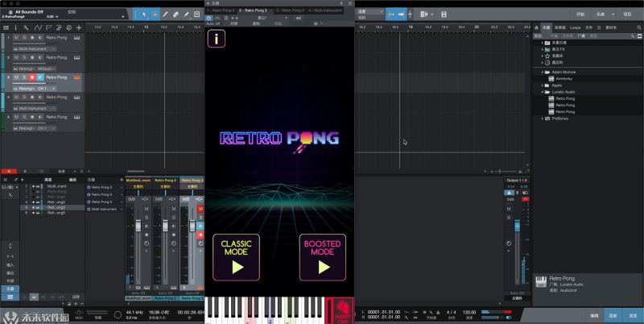Click bar 15 on the timeline ruler
This screenshot has height=324, width=644.
coord(146,27)
